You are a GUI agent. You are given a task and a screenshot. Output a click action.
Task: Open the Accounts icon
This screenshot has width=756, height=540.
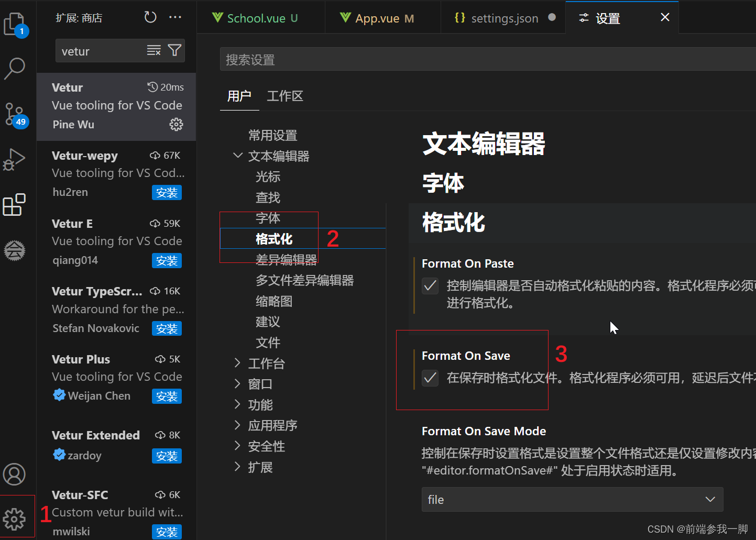tap(14, 474)
